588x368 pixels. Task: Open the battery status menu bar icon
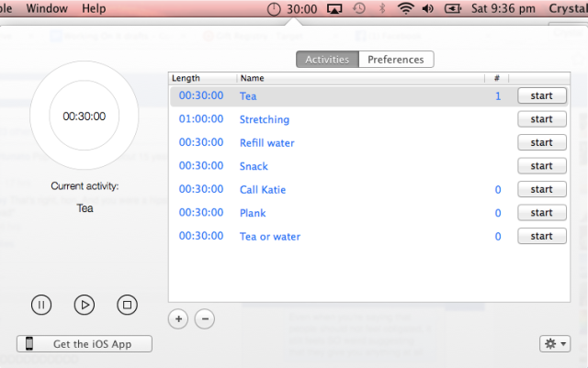453,8
